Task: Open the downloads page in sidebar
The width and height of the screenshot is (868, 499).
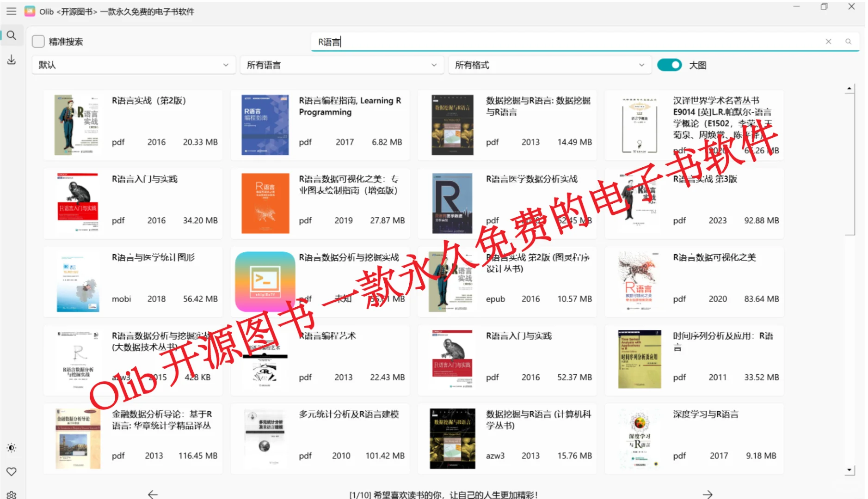Action: click(x=12, y=60)
